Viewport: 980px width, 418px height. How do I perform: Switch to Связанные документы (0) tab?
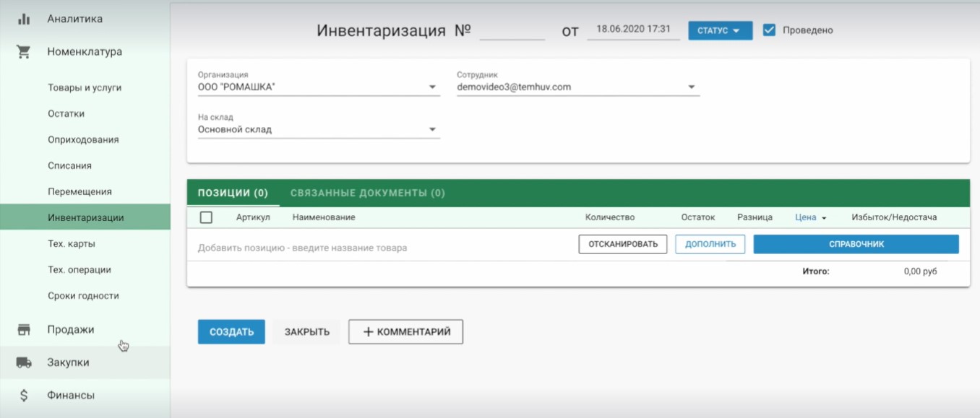click(x=367, y=193)
